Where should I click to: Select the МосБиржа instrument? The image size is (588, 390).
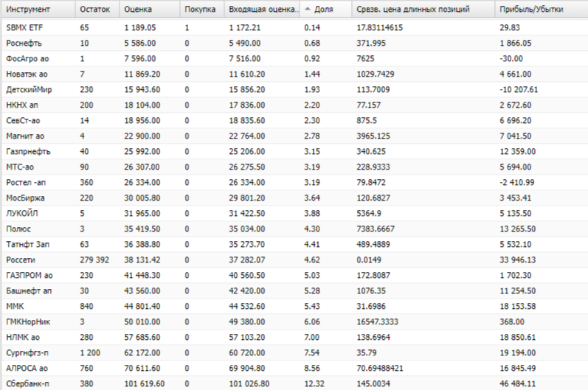pyautogui.click(x=25, y=198)
